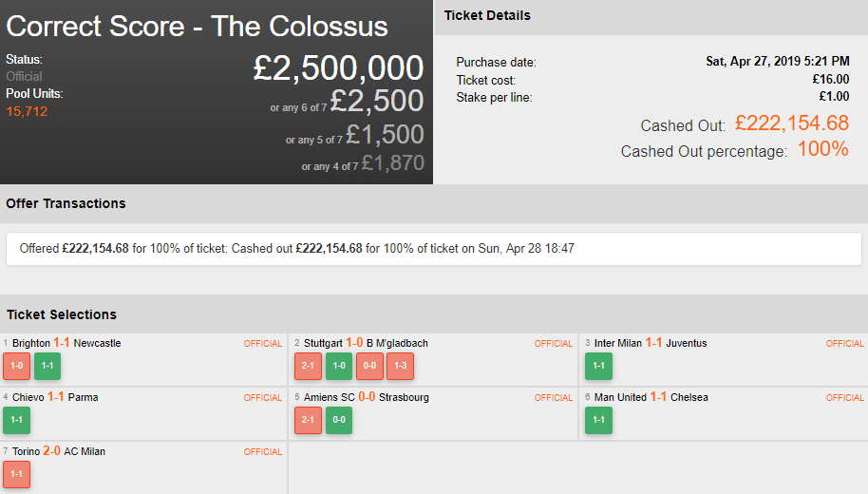Image resolution: width=868 pixels, height=494 pixels.
Task: Select the green 0-0 chip under Amiens SC
Action: pyautogui.click(x=338, y=420)
